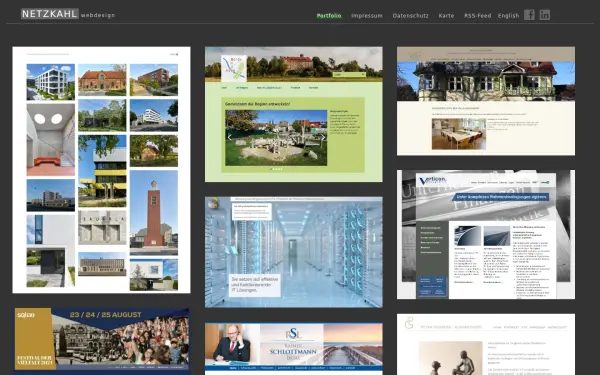The height and width of the screenshot is (375, 600).
Task: Open the green regional development website thumbnail
Action: [x=293, y=114]
